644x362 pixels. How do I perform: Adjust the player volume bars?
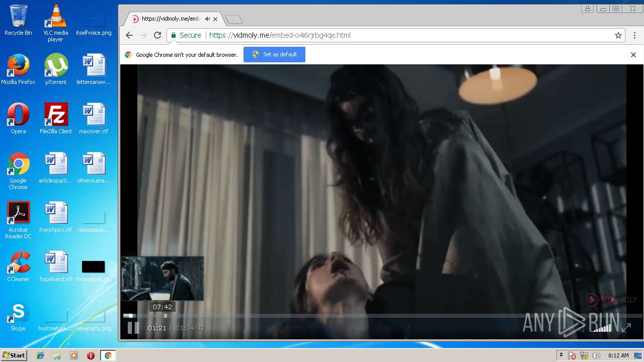pyautogui.click(x=602, y=328)
